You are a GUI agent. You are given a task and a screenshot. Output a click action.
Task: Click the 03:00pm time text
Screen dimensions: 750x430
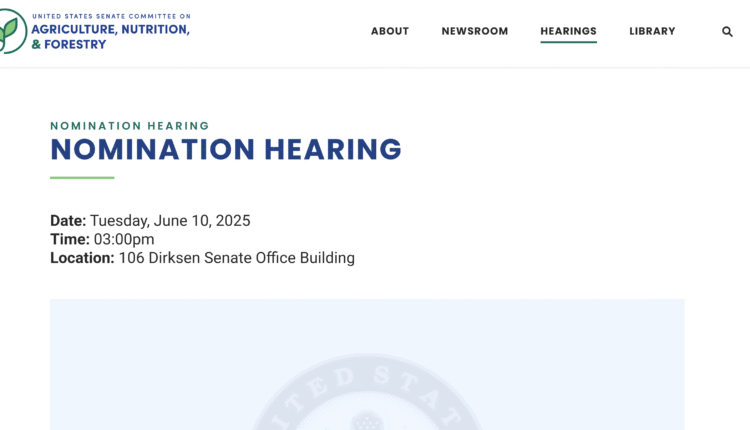(124, 239)
